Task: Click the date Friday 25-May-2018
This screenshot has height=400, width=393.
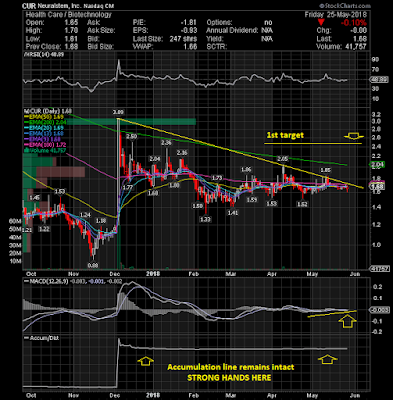Action: click(335, 15)
